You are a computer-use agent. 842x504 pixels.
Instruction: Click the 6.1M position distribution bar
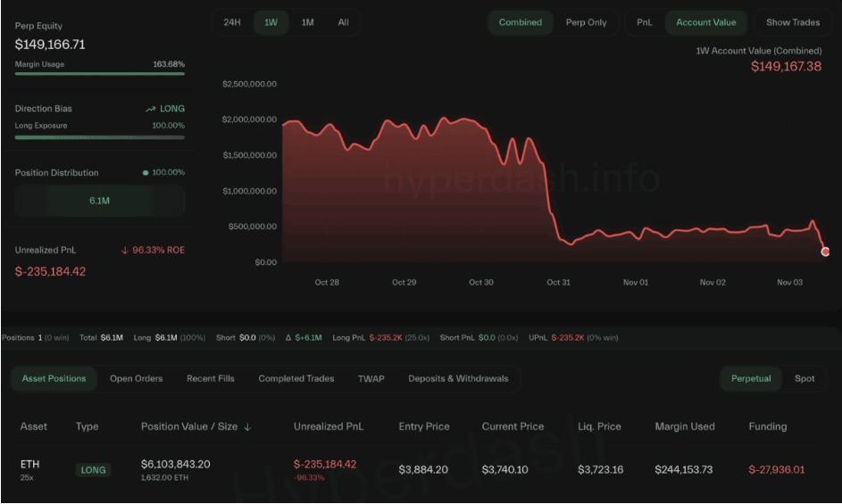coord(99,201)
